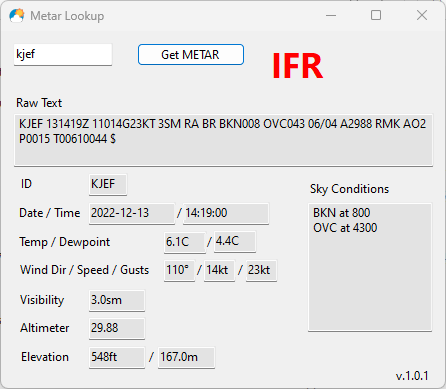
Task: Click the BKN at 800 sky condition line
Action: (341, 213)
